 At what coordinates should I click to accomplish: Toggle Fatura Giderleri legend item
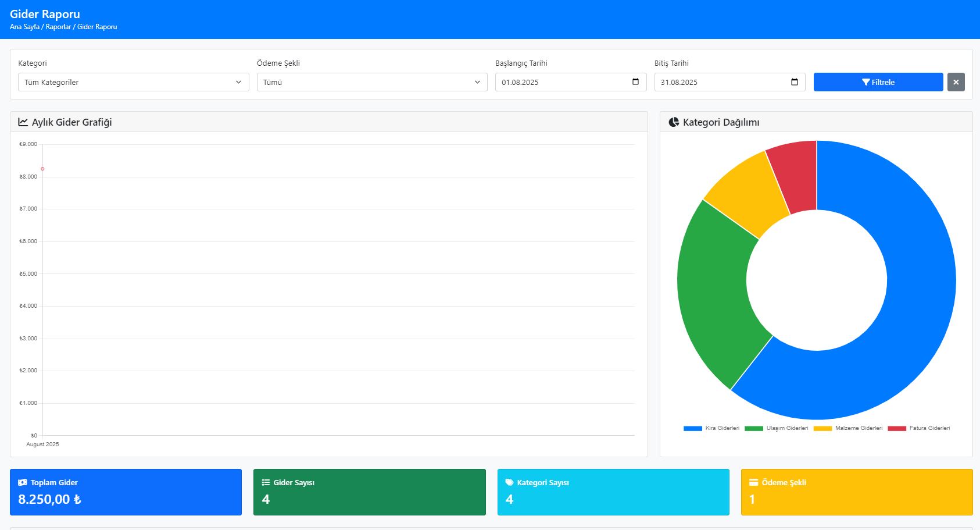919,428
